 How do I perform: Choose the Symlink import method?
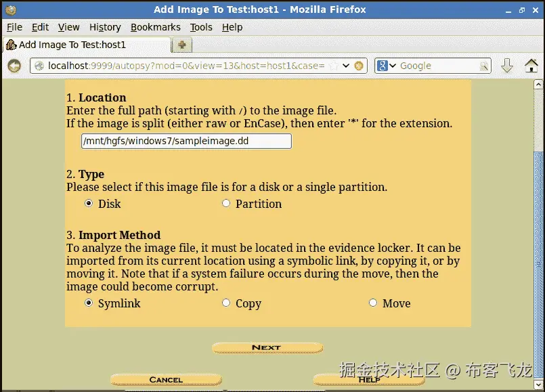pyautogui.click(x=89, y=303)
